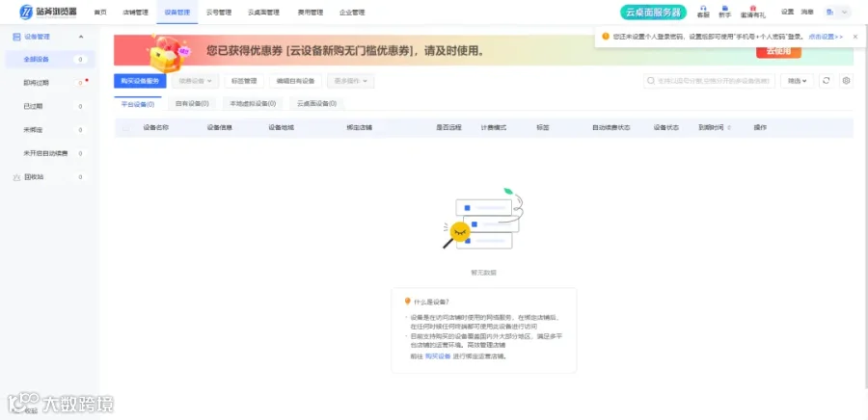Click the user avatar icon at top right
This screenshot has width=868, height=420.
830,12
